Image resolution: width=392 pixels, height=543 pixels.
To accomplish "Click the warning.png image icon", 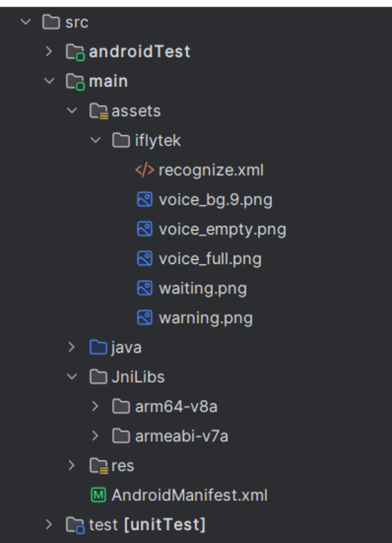I will 144,318.
